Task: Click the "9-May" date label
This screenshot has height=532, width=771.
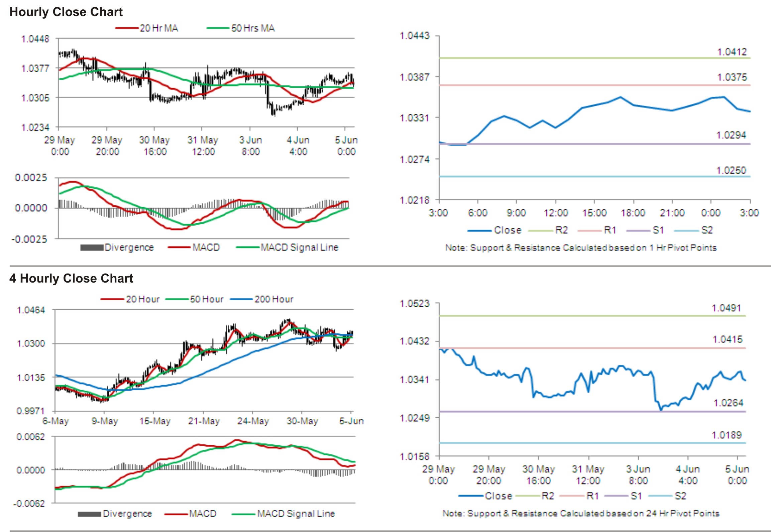Action: (x=105, y=421)
